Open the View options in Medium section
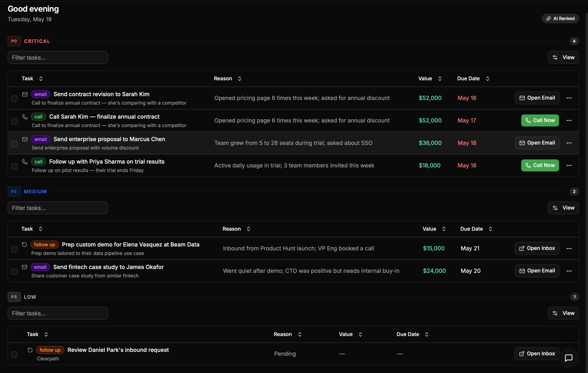Viewport: 588px width, 373px height. 563,208
